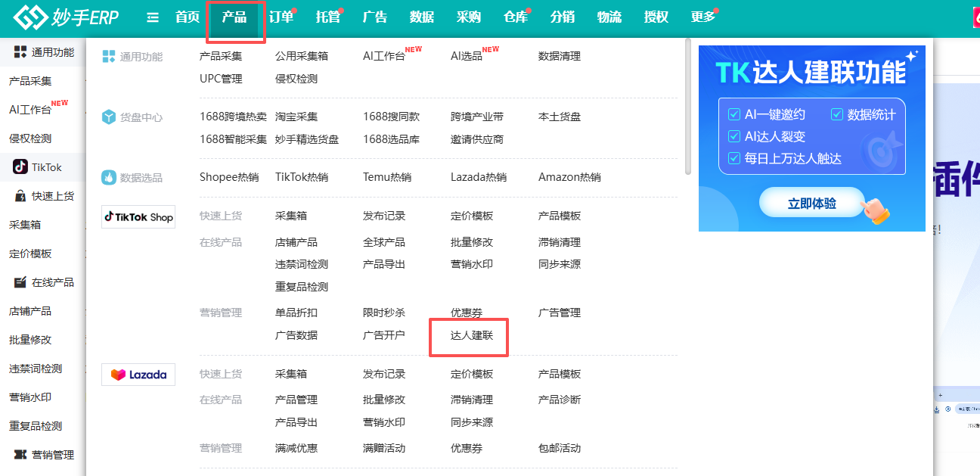Open 全球产品 link under TikTok Shop

point(384,242)
